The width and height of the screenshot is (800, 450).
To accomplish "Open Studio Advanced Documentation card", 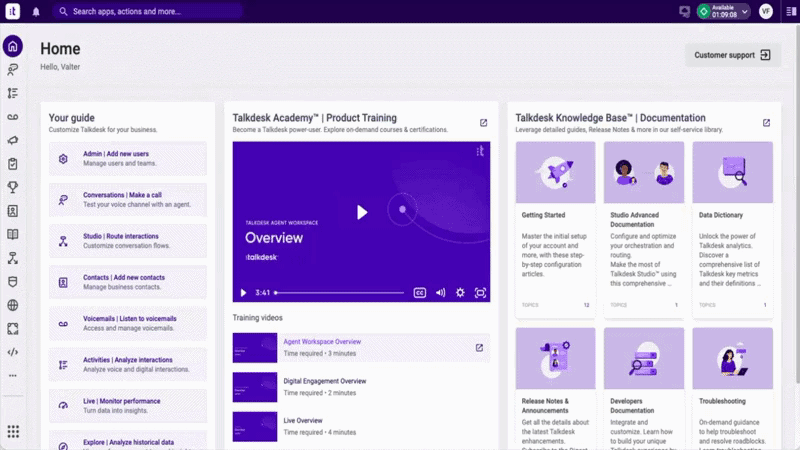I will 644,230.
